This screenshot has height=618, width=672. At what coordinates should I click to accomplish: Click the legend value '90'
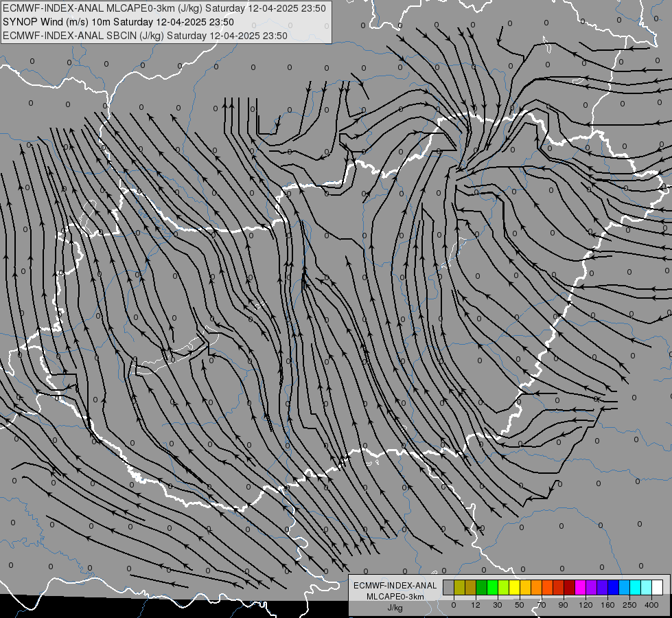563,605
